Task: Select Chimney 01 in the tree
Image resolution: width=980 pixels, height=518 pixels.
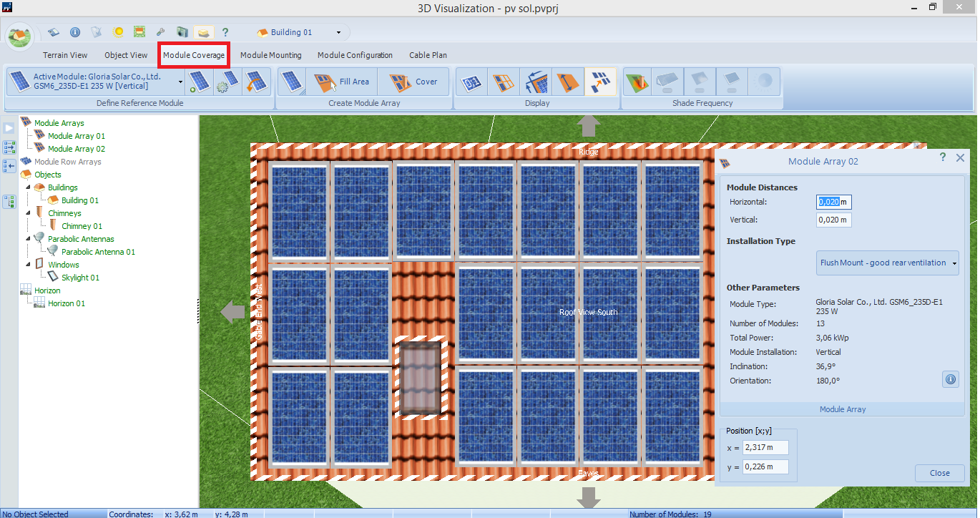Action: click(82, 226)
